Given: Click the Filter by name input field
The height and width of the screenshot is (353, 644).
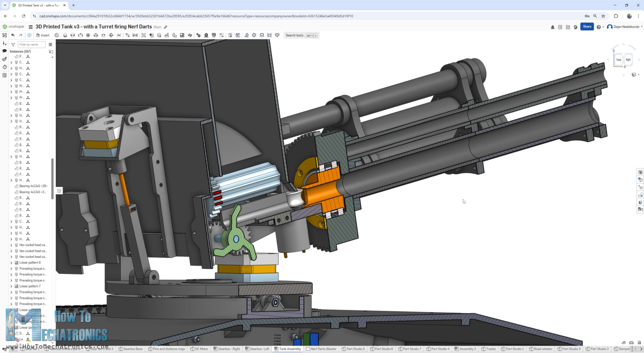Looking at the screenshot, I should 31,45.
